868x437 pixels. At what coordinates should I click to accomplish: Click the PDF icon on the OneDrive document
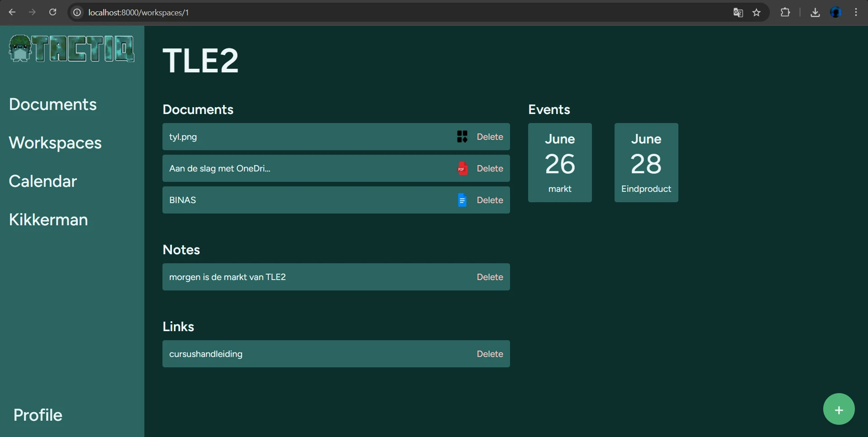tap(462, 168)
